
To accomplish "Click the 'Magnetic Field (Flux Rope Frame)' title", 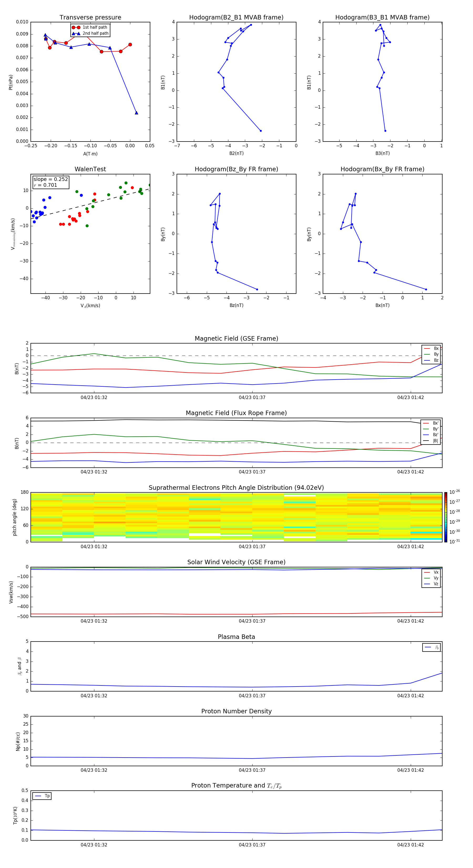I will click(x=236, y=413).
